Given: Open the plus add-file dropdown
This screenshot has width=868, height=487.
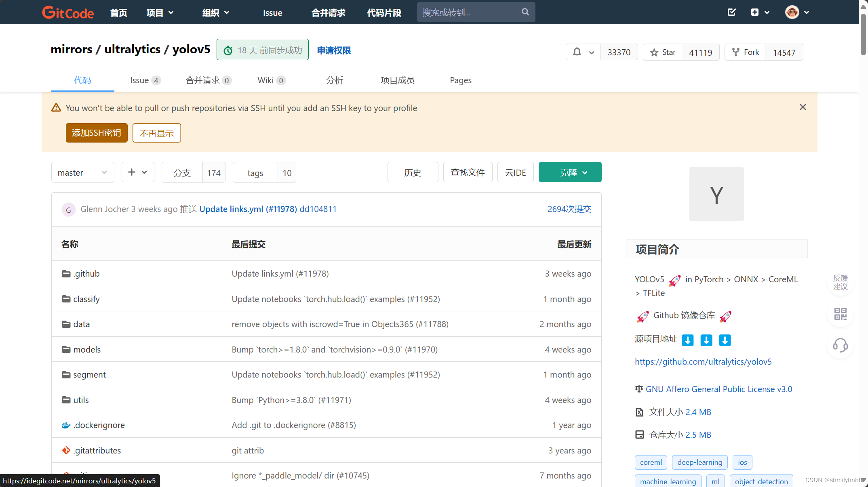Looking at the screenshot, I should click(x=138, y=172).
